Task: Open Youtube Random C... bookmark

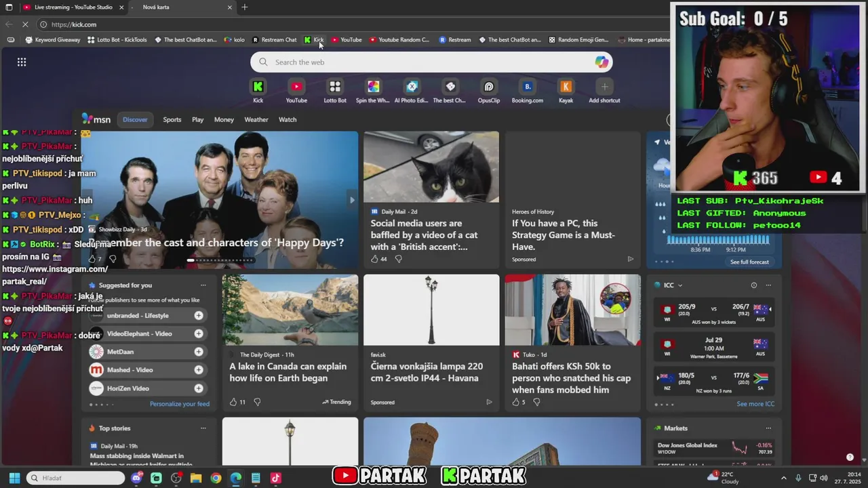Action: (399, 40)
